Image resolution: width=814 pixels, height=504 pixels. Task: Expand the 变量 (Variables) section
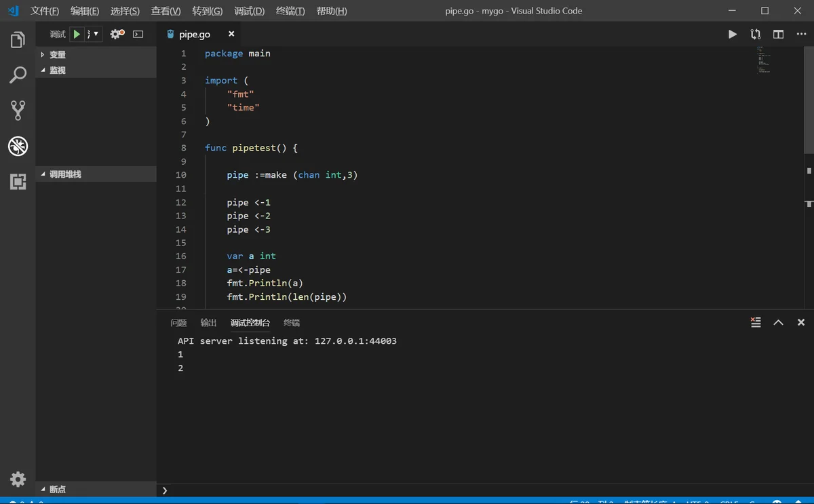[x=96, y=54]
